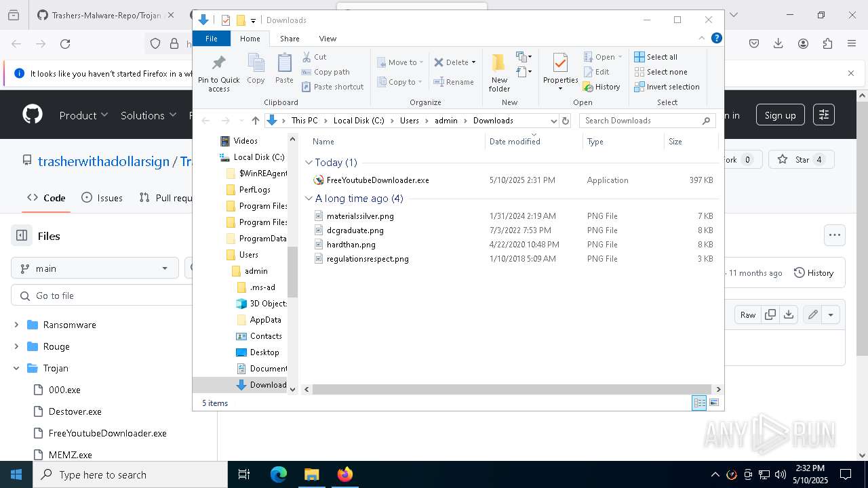
Task: Click the address bar refresh icon
Action: [566, 121]
